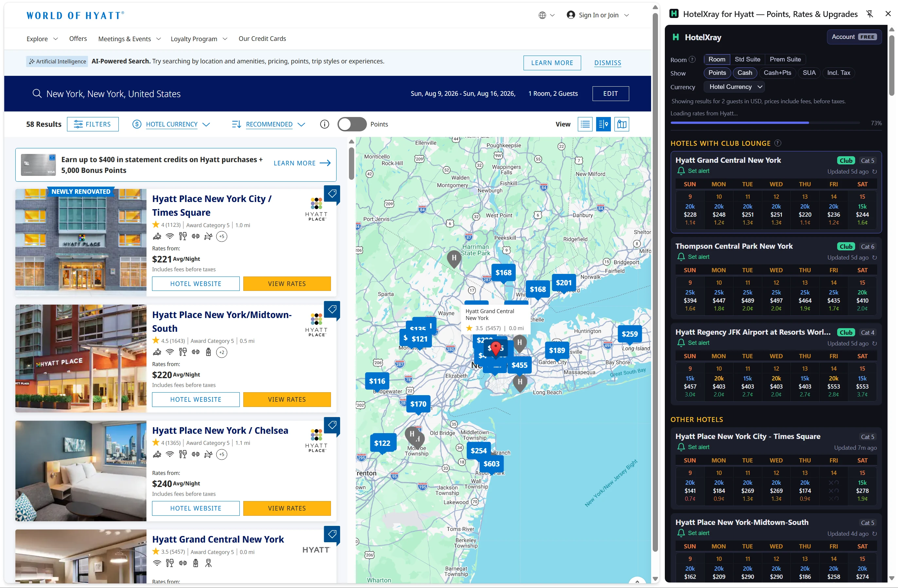Open the Recommended sort dropdown
This screenshot has width=898, height=588.
pos(268,124)
